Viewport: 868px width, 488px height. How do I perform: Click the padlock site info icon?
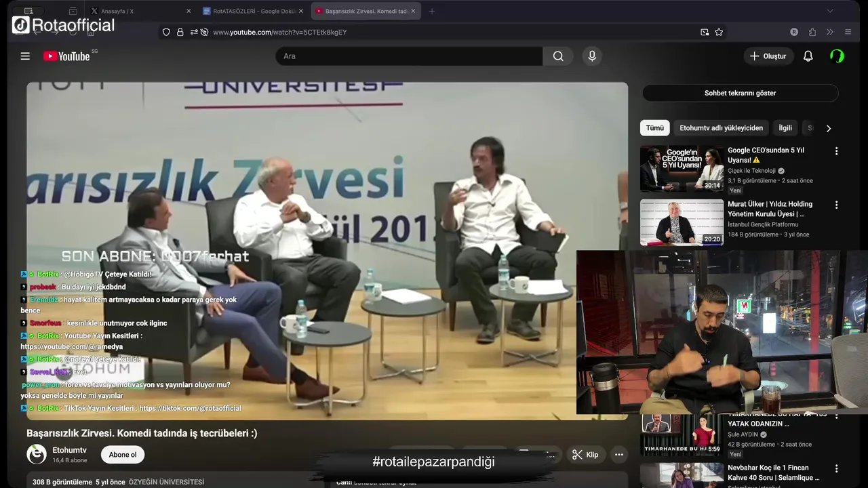pyautogui.click(x=180, y=32)
